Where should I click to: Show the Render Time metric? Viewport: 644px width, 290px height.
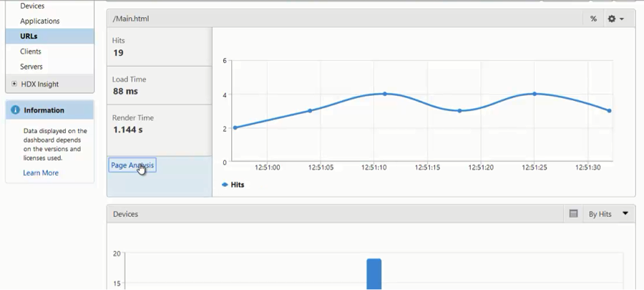click(x=159, y=124)
